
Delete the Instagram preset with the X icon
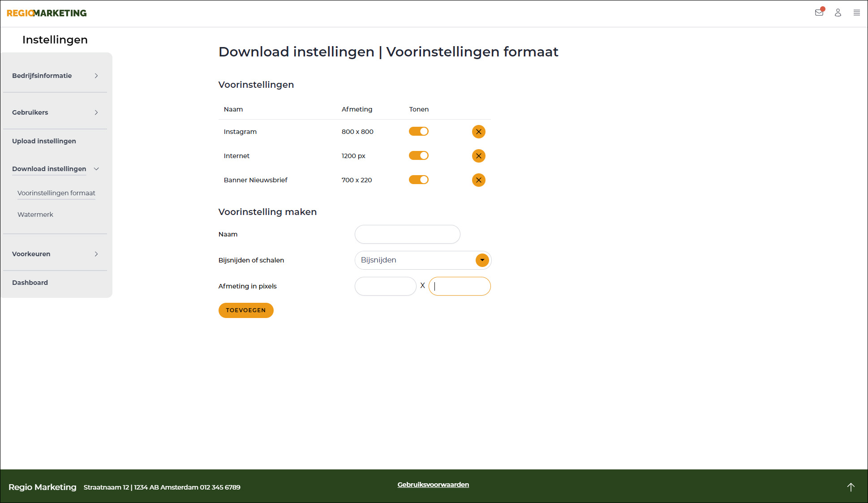(478, 132)
